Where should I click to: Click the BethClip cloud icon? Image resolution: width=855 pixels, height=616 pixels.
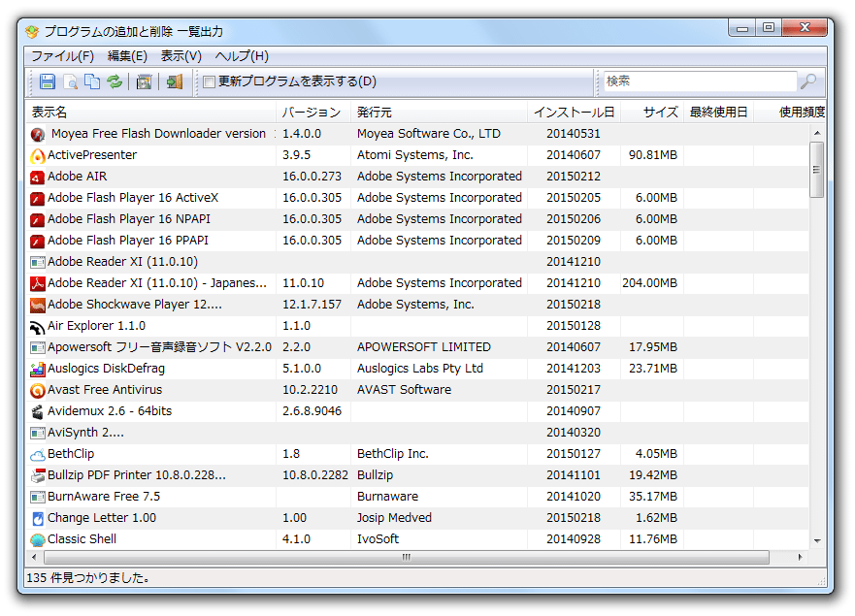click(x=38, y=455)
